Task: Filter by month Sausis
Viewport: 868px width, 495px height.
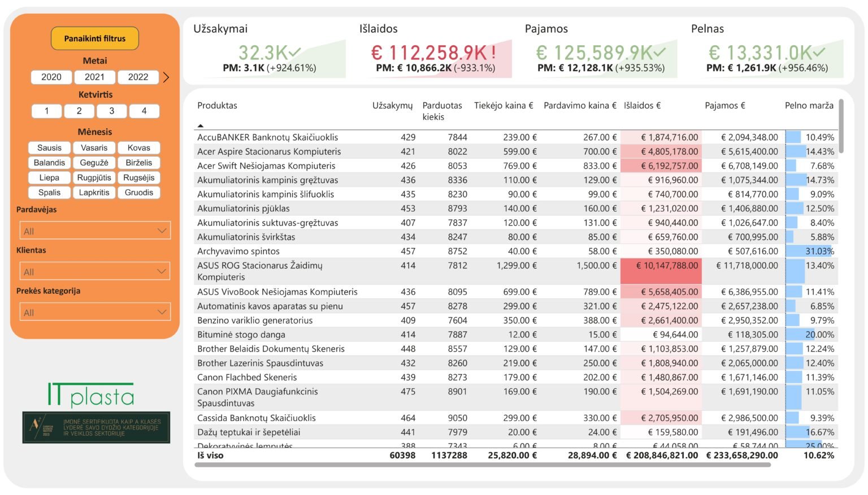Action: point(49,148)
